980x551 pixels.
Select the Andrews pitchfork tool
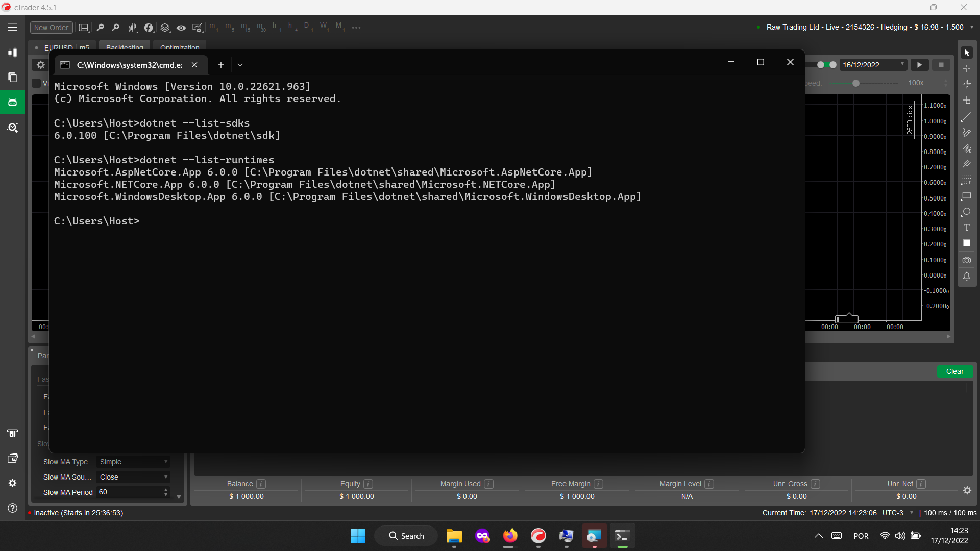[x=967, y=164]
